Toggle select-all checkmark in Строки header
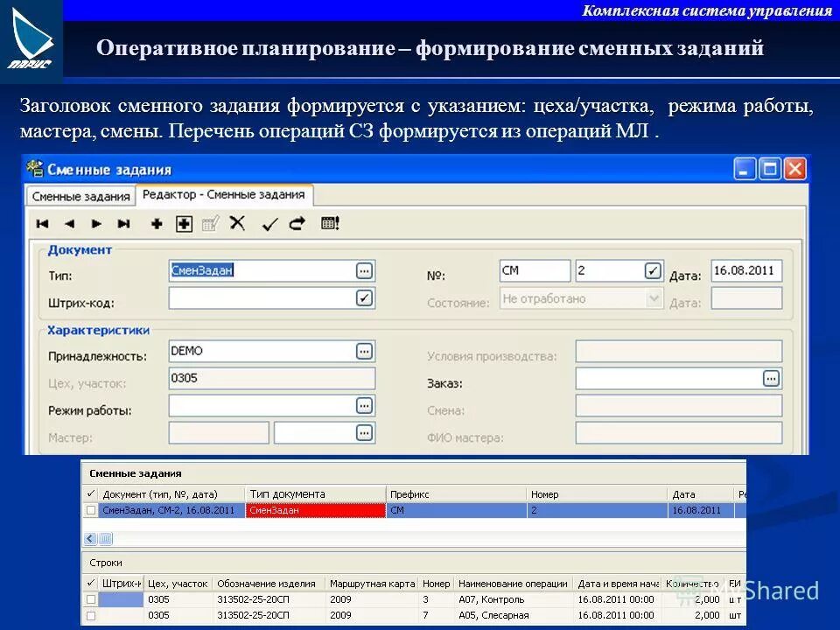 pos(90,583)
